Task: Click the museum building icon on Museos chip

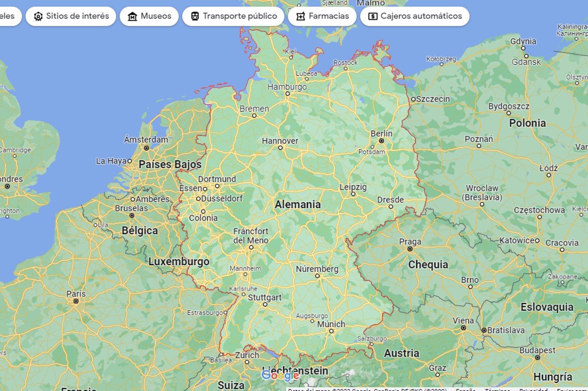Action: click(x=132, y=17)
